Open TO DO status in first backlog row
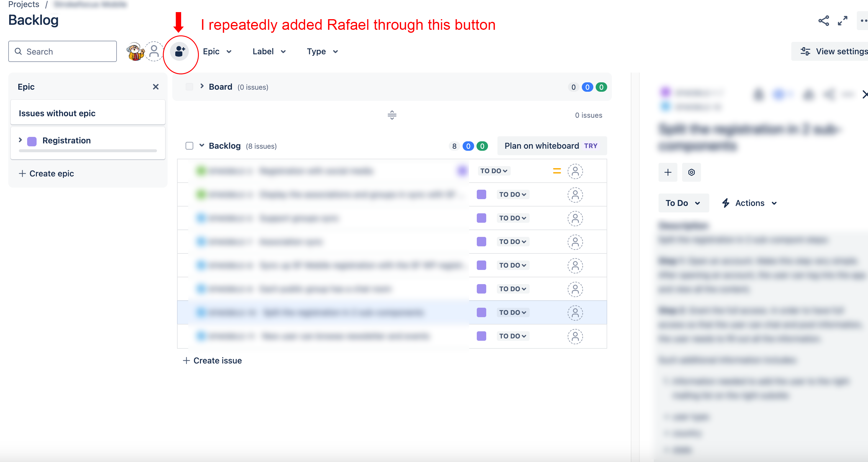This screenshot has height=462, width=868. pyautogui.click(x=494, y=171)
